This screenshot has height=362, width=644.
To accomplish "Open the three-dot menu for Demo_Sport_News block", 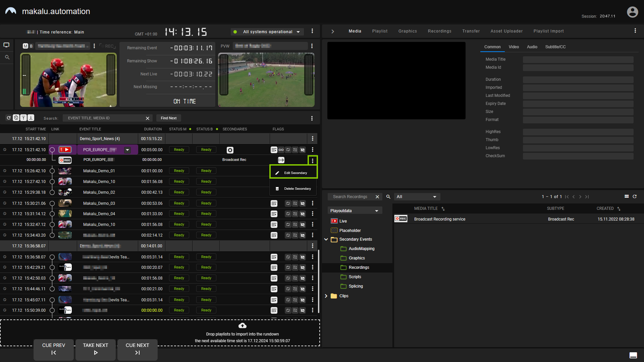I will pos(313,138).
